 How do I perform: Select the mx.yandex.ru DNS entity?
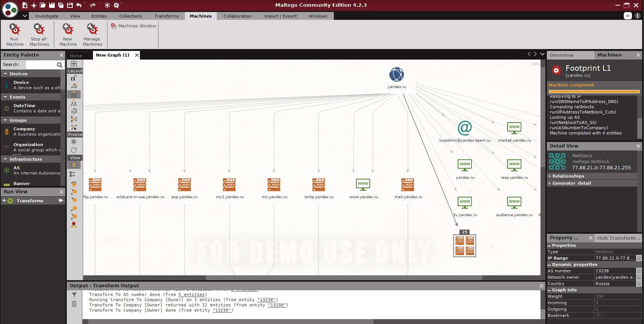point(274,185)
